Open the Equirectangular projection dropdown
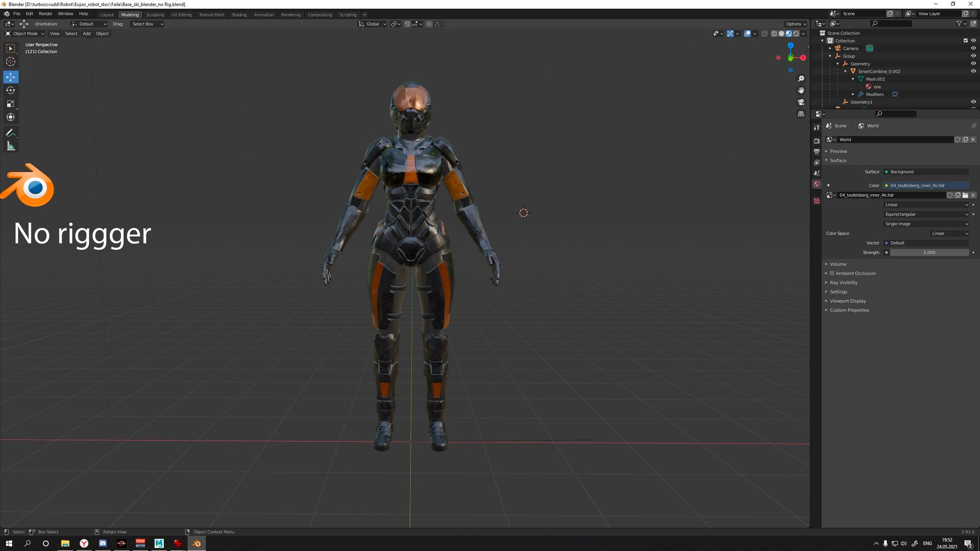The width and height of the screenshot is (980, 551). [926, 214]
